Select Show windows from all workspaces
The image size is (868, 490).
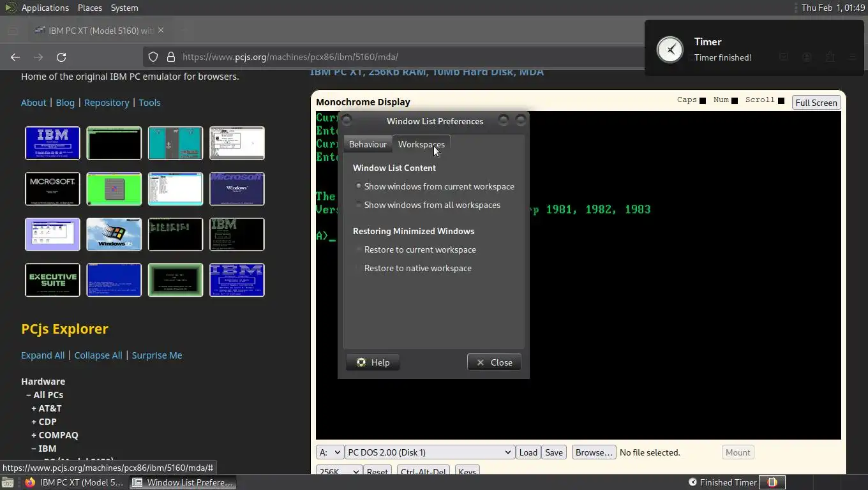click(429, 205)
